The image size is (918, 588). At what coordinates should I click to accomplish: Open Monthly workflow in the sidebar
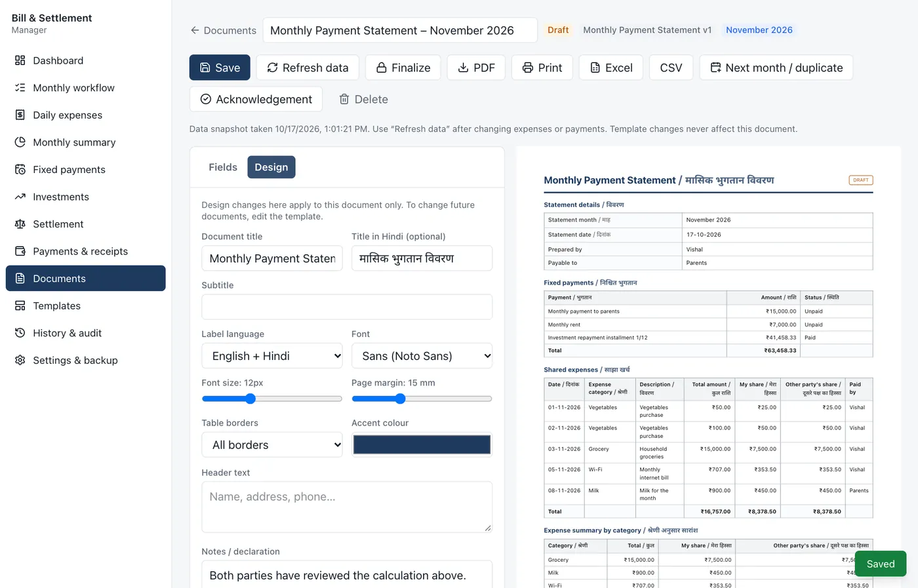pyautogui.click(x=85, y=88)
